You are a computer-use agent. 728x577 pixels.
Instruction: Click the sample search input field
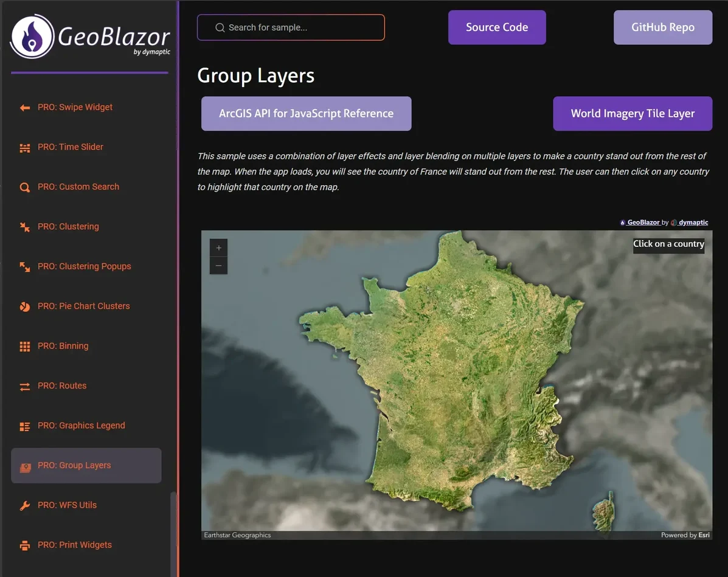[x=290, y=27]
